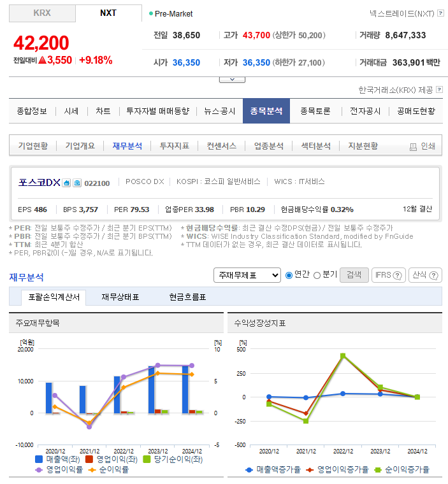
Task: Click the 고가 43,700 value
Action: (x=256, y=35)
